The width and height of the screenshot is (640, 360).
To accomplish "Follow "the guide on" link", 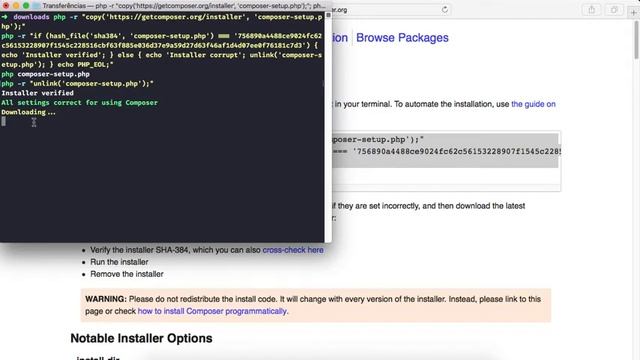I will 533,104.
